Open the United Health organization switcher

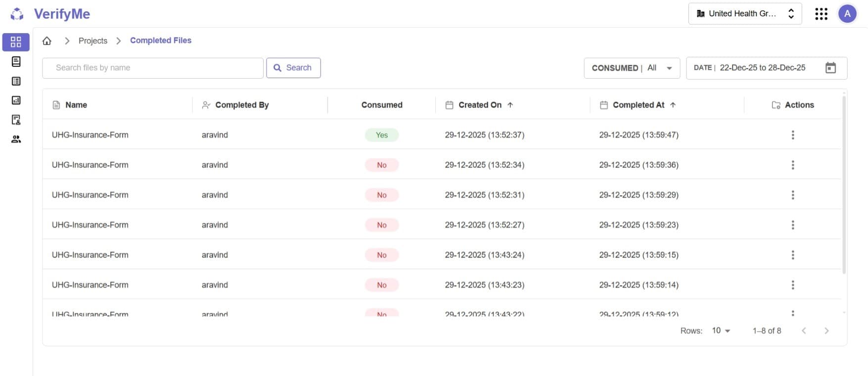click(x=744, y=14)
